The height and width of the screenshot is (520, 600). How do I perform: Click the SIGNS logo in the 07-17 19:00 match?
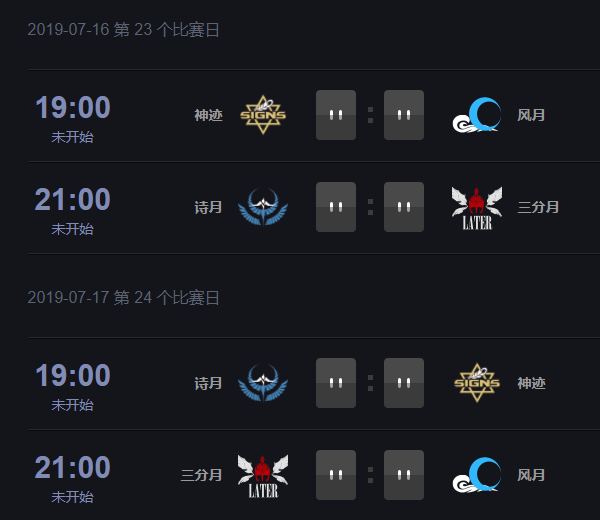pos(477,383)
